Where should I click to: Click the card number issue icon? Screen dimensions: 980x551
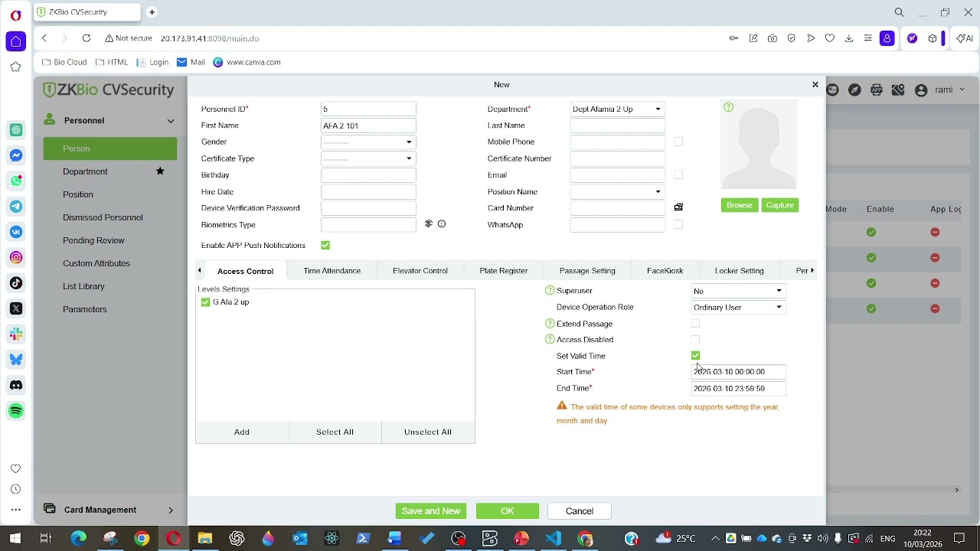678,207
